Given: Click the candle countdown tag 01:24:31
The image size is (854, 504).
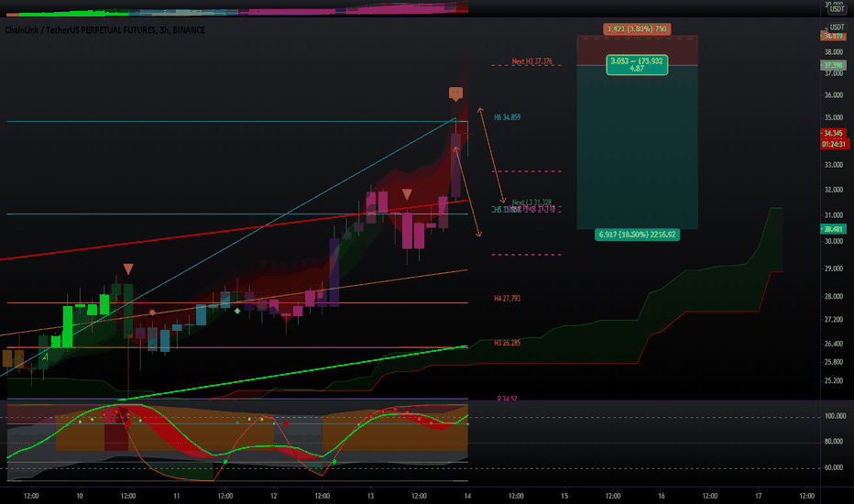Looking at the screenshot, I should click(833, 145).
